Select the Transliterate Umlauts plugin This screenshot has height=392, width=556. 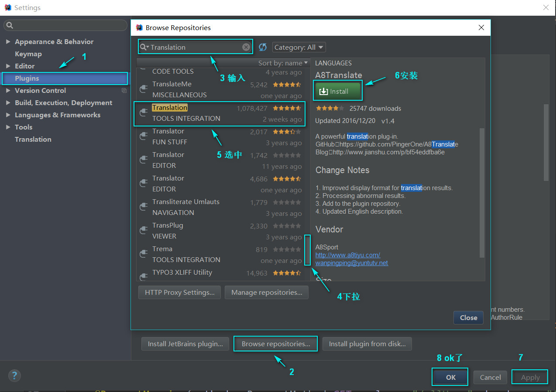pos(220,207)
